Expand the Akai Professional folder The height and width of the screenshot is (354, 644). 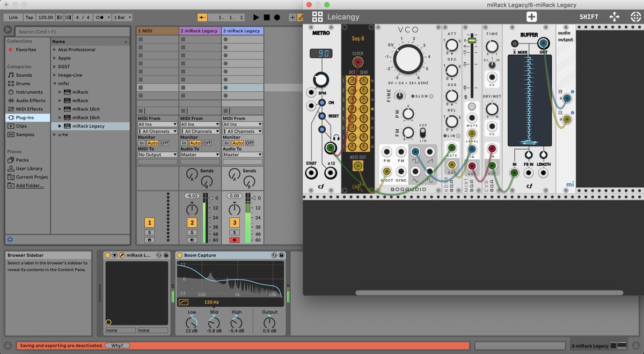[54, 49]
